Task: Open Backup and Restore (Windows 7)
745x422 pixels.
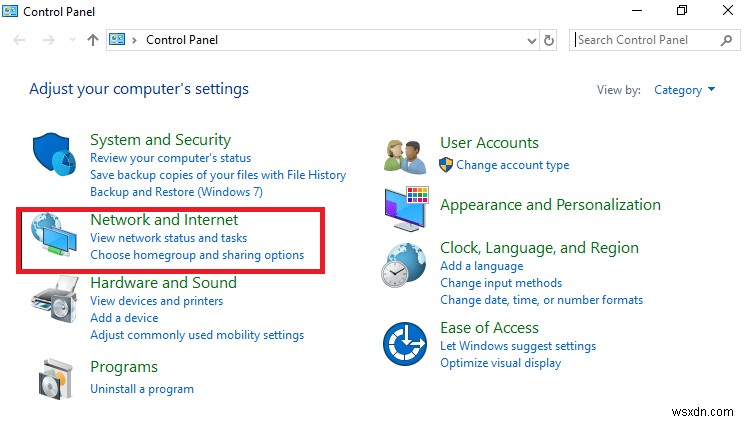Action: pos(175,191)
